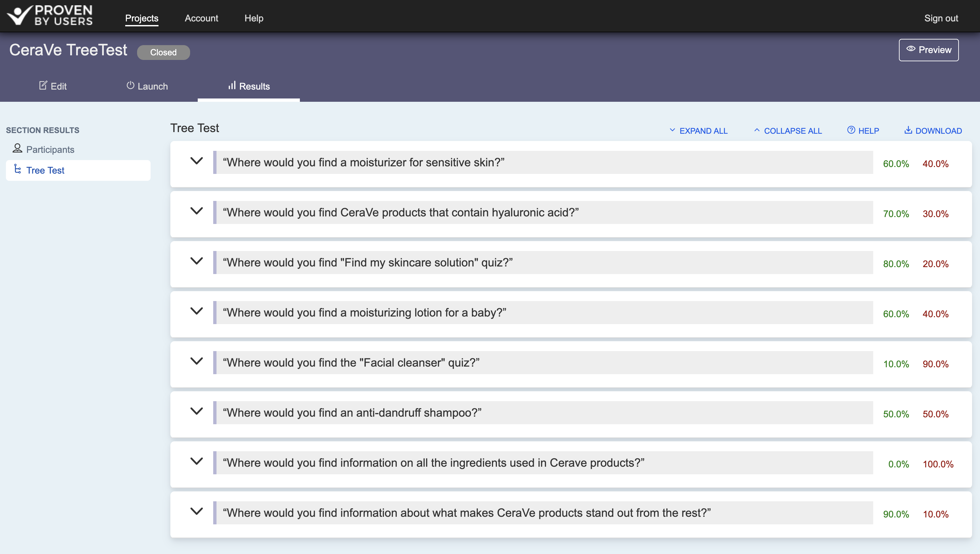Image resolution: width=980 pixels, height=554 pixels.
Task: Click the Participants person icon
Action: pos(17,149)
